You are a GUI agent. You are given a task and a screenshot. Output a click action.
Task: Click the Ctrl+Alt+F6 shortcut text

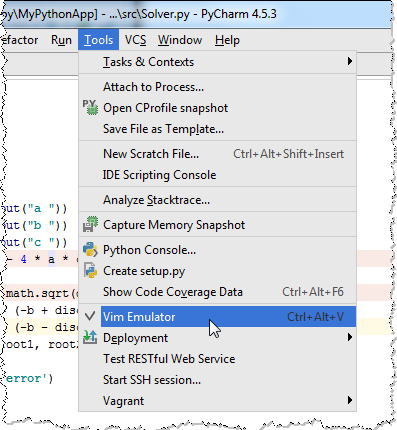click(313, 292)
